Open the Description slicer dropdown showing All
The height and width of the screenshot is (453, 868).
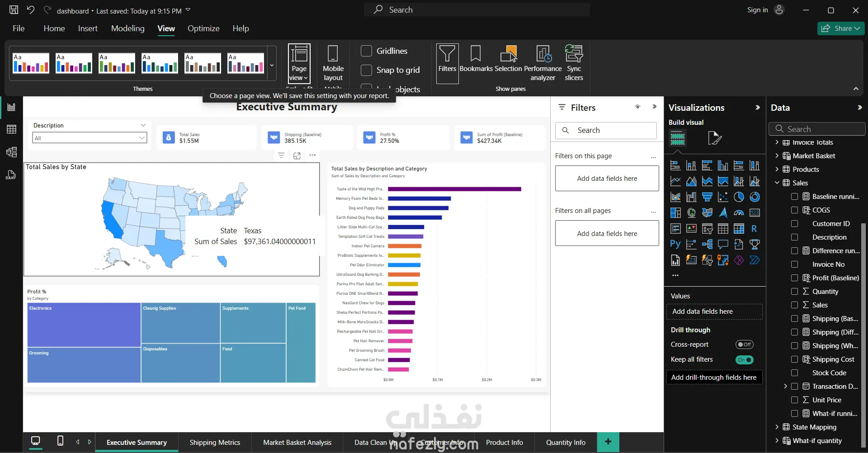[90, 138]
